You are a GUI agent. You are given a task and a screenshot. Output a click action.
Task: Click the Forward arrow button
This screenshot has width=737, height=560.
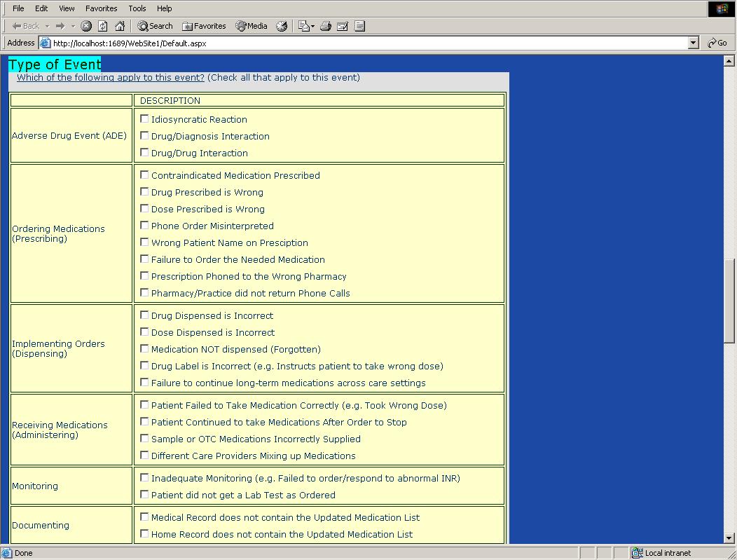coord(60,27)
